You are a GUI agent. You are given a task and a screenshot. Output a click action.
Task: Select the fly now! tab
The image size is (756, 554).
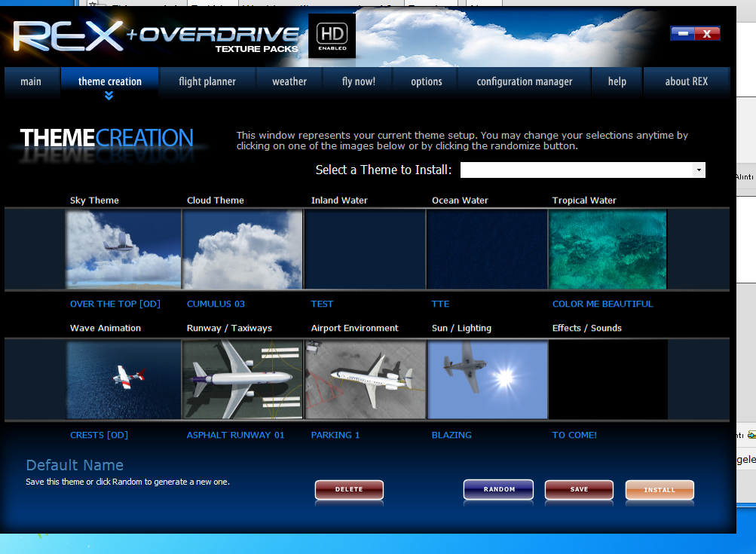(x=359, y=82)
